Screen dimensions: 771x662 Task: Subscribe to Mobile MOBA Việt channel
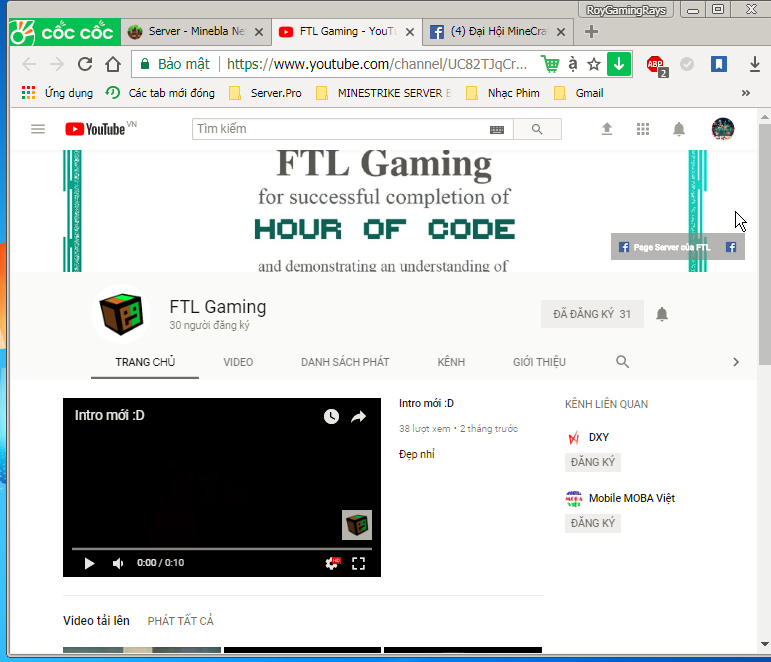pyautogui.click(x=593, y=523)
